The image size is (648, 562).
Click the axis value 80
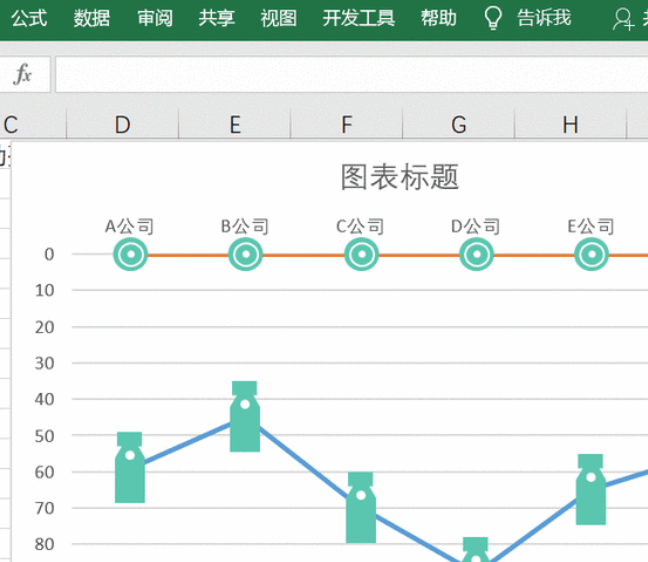(45, 544)
